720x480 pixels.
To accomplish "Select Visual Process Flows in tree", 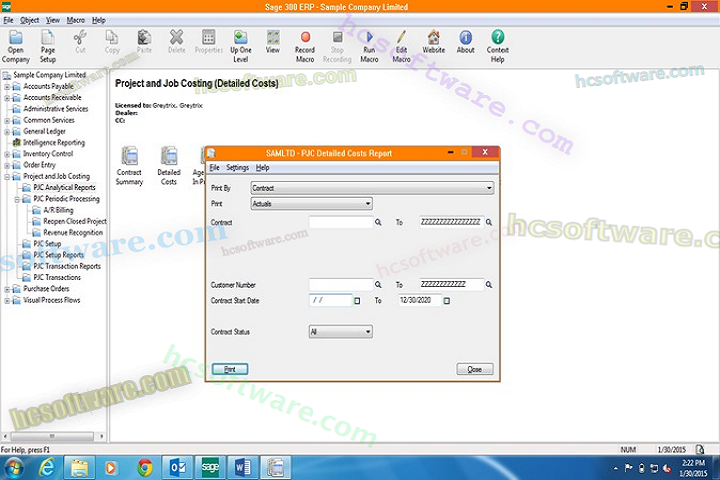I will [52, 300].
